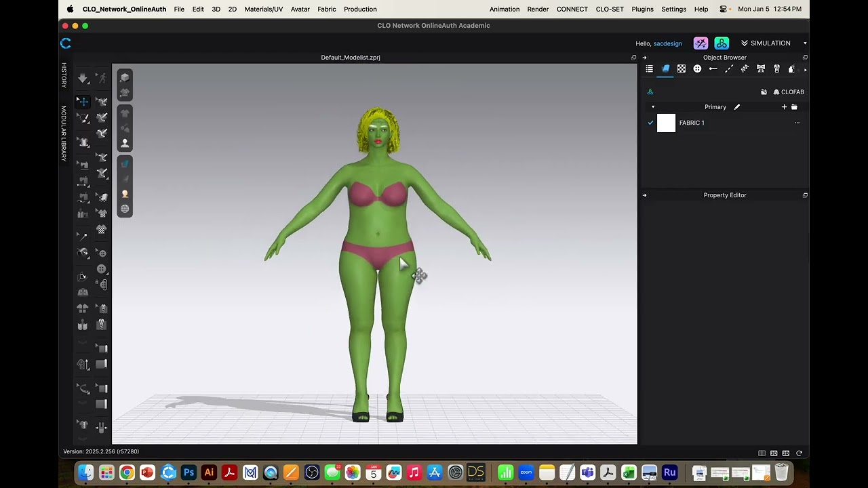Click the CLOFAB button
The width and height of the screenshot is (868, 488).
tap(789, 92)
